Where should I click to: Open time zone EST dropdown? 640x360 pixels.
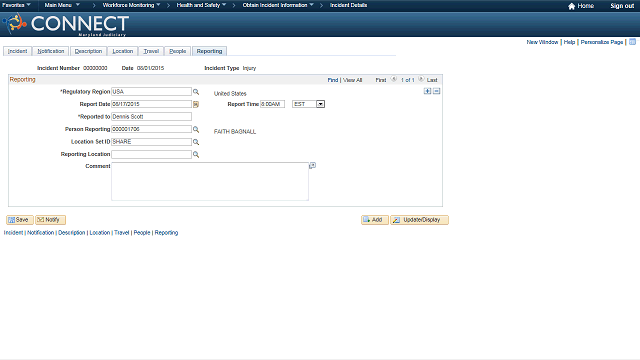320,104
